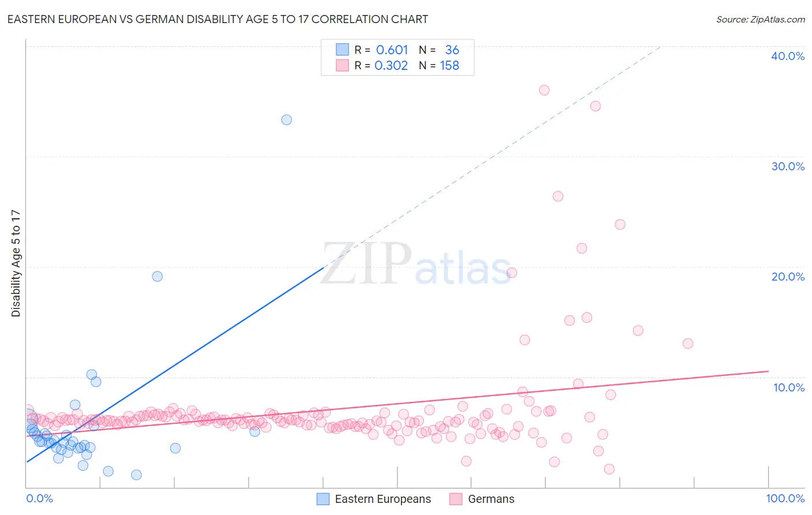
Task: Open the Source: ZipAtlas.com link
Action: click(x=761, y=19)
